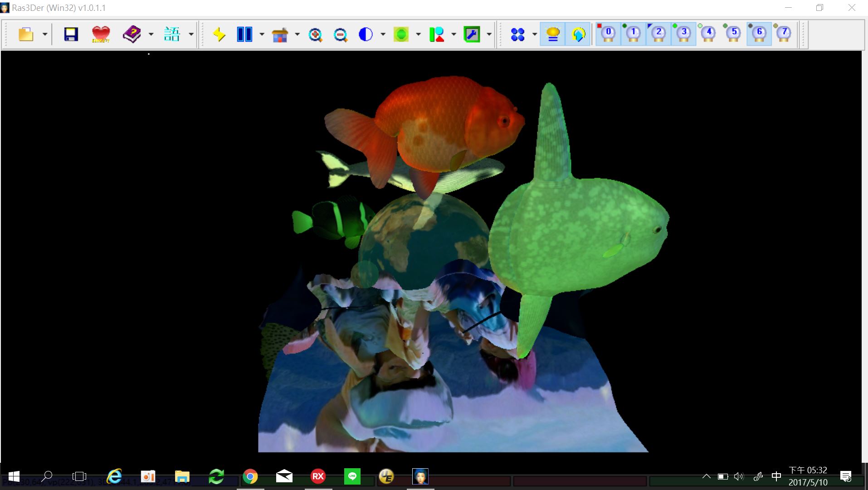Open the volume control in tray
Image resolution: width=868 pixels, height=490 pixels.
click(739, 476)
